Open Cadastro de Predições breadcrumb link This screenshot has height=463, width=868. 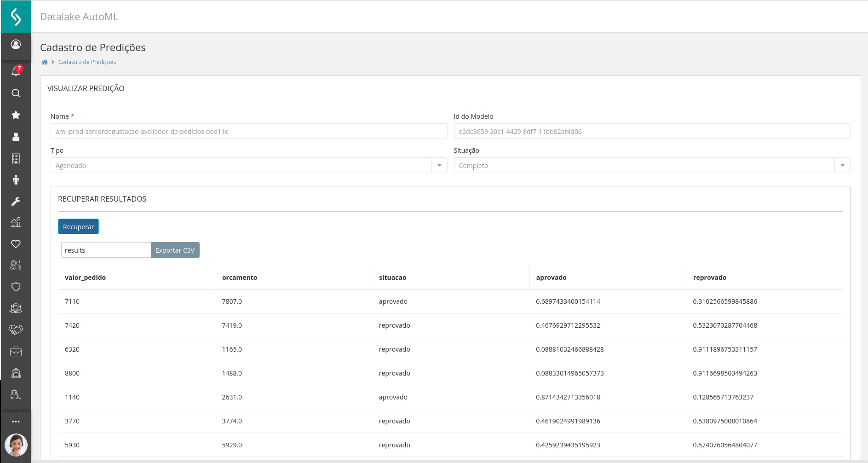[87, 62]
